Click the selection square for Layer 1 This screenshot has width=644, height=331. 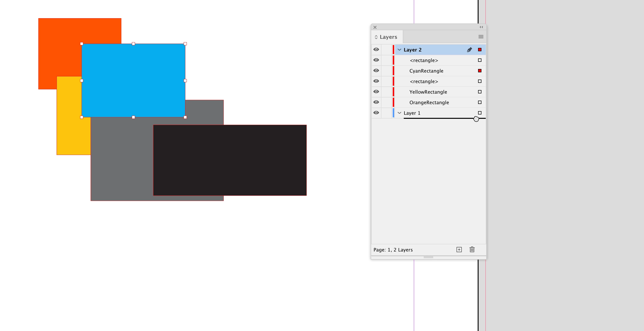pyautogui.click(x=480, y=113)
